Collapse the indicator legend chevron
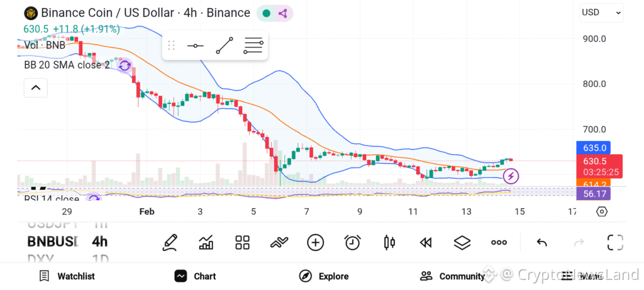The height and width of the screenshot is (290, 644). [36, 87]
